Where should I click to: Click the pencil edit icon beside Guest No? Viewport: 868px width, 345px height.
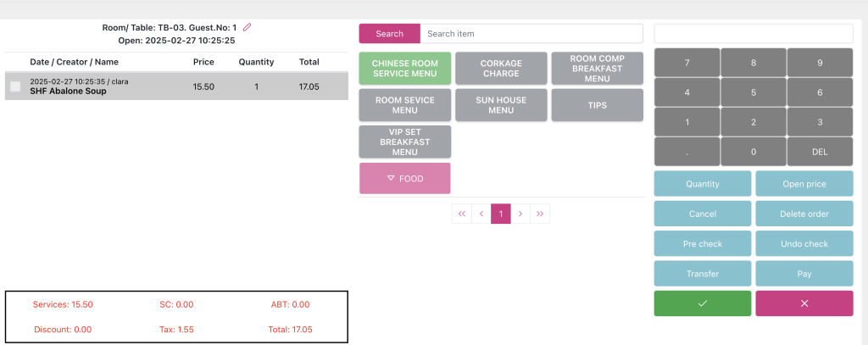[x=248, y=27]
